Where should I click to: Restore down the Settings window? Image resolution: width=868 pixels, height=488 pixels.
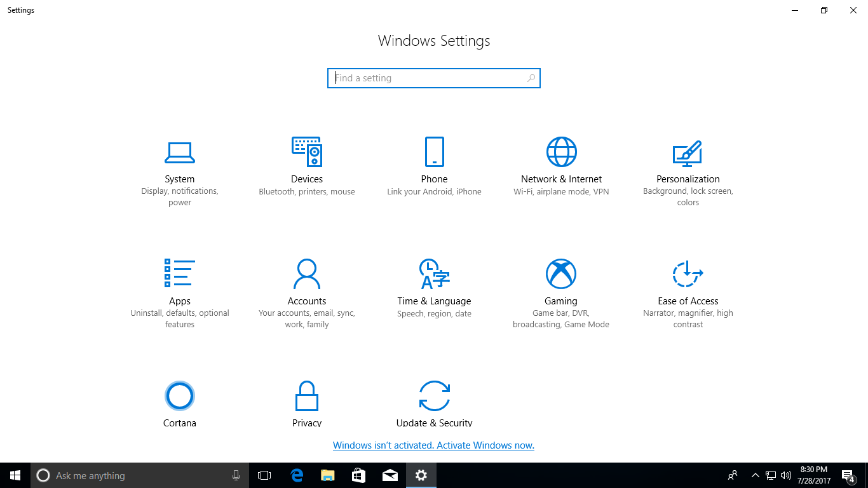click(x=824, y=10)
